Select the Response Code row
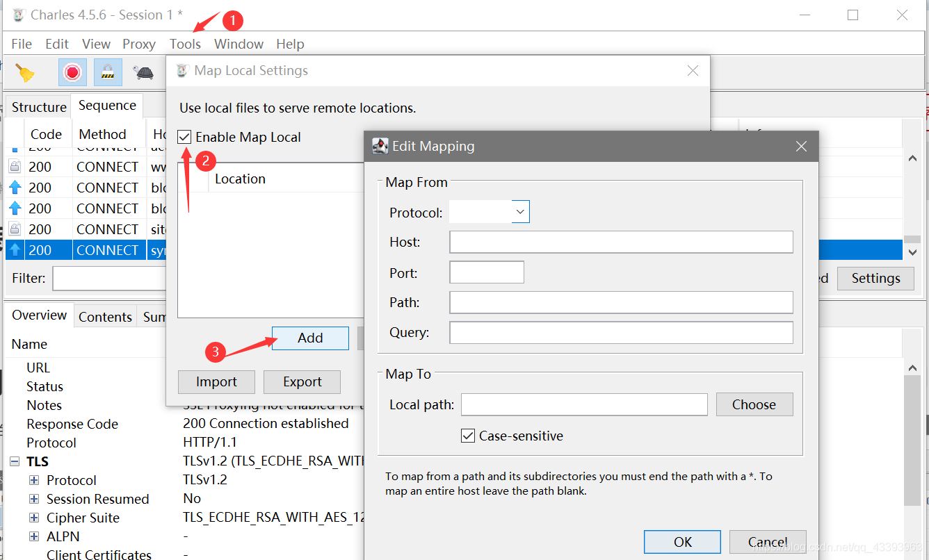Screen dimensions: 929x560 click(x=72, y=424)
